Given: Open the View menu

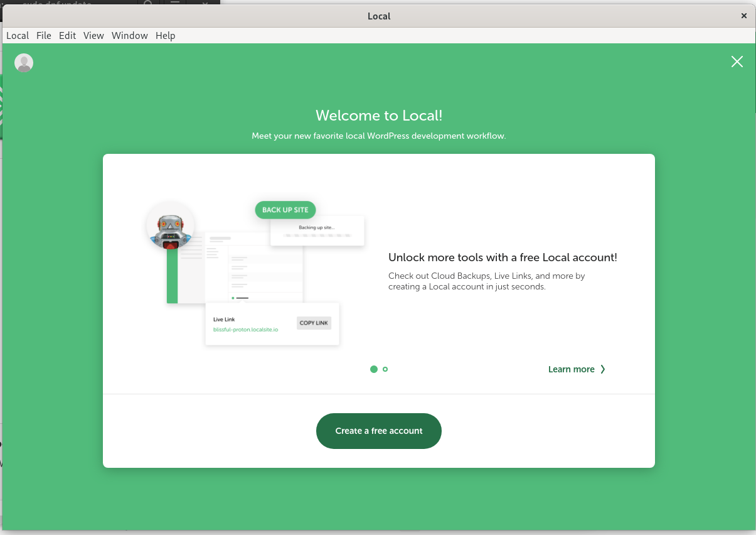Looking at the screenshot, I should [x=93, y=36].
